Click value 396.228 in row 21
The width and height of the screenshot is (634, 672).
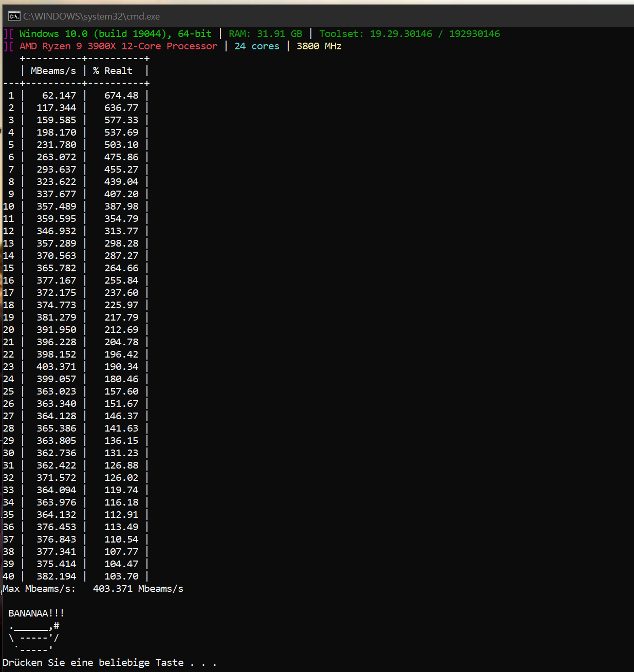[x=57, y=342]
